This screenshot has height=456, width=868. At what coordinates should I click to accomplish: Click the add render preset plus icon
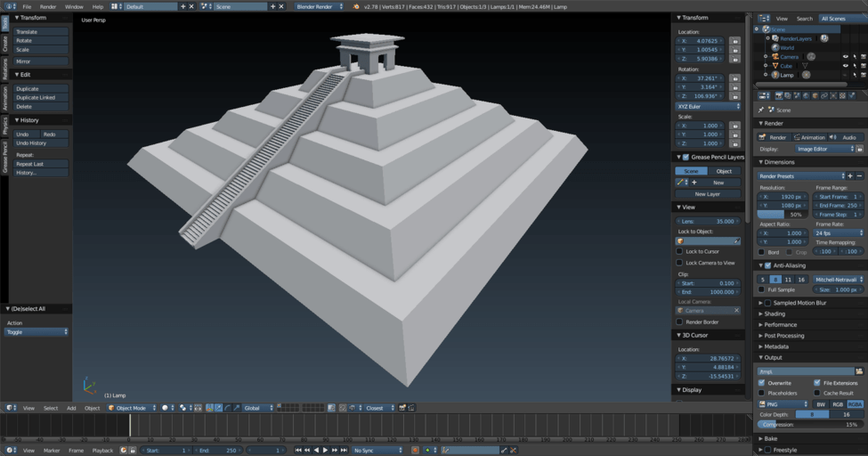(850, 176)
